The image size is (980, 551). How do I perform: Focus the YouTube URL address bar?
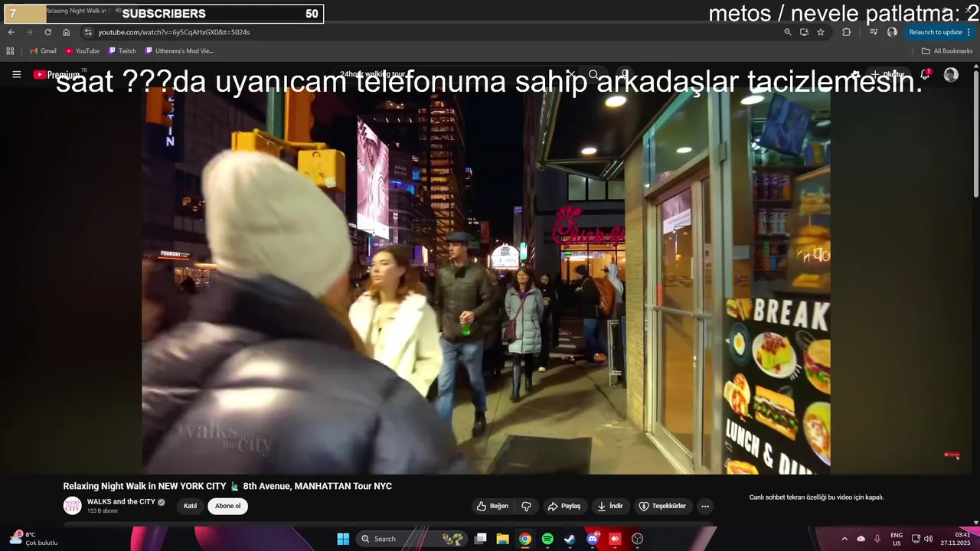[x=436, y=32]
